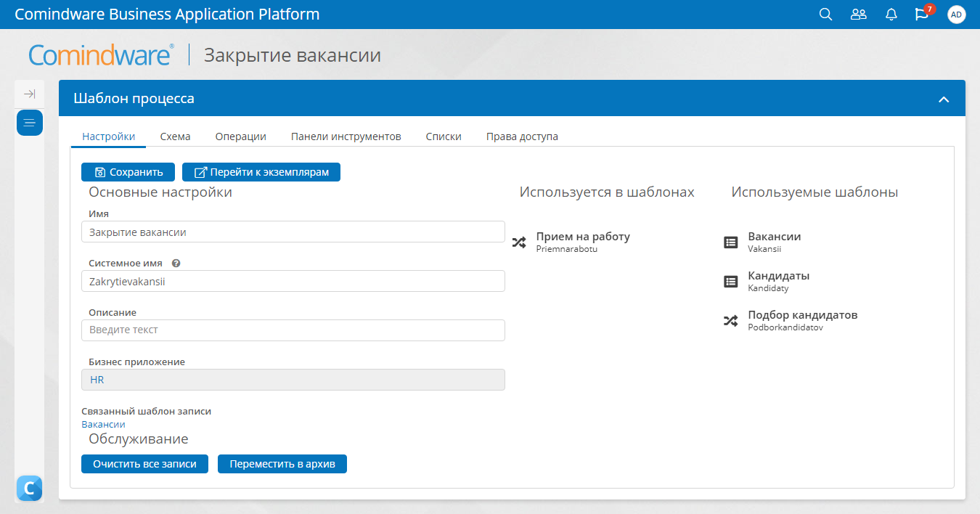
Task: Open Подбор кандидатов used template
Action: pyautogui.click(x=803, y=315)
